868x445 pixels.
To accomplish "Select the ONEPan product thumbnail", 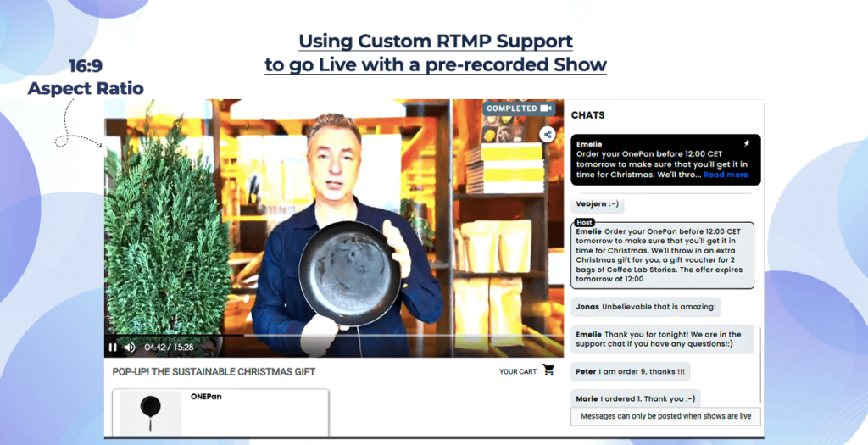I will [x=150, y=412].
